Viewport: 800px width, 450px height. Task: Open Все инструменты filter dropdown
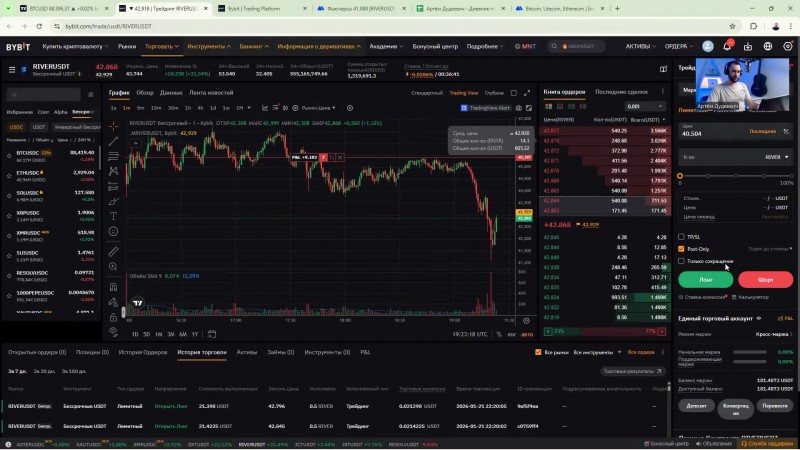(x=597, y=352)
